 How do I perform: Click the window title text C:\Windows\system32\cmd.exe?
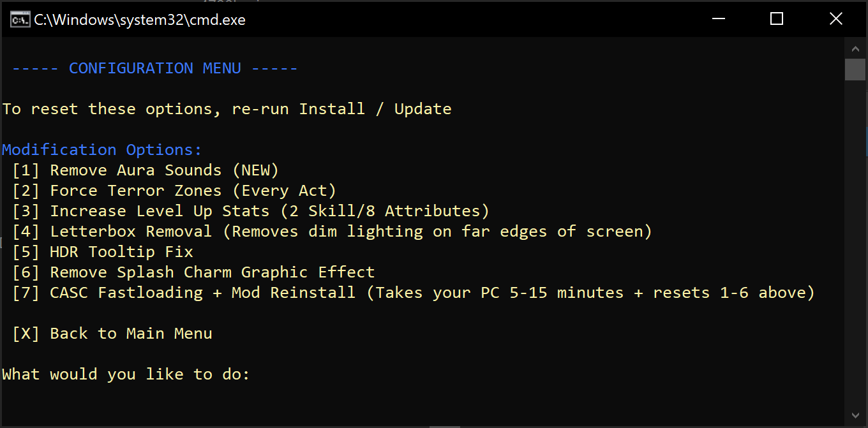139,20
